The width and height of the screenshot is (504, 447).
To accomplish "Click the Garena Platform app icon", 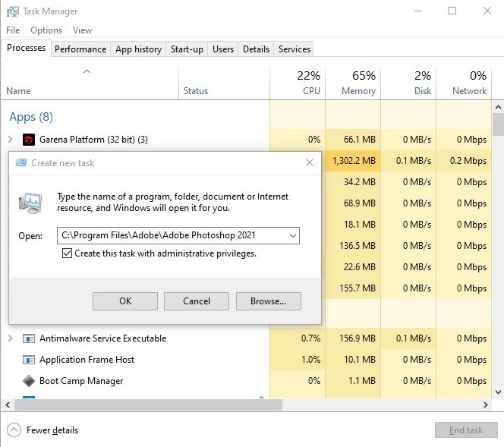I will click(29, 140).
